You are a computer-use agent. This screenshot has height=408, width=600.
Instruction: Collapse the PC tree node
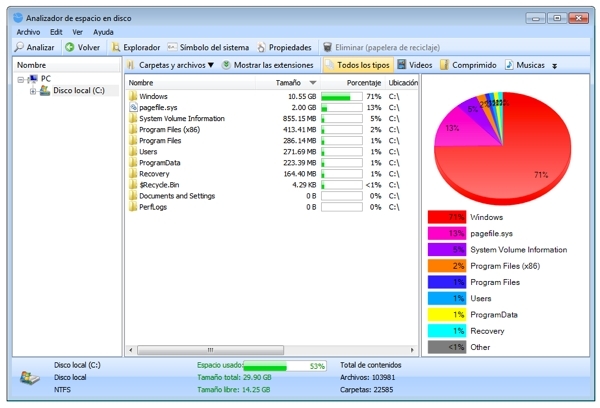tap(21, 80)
